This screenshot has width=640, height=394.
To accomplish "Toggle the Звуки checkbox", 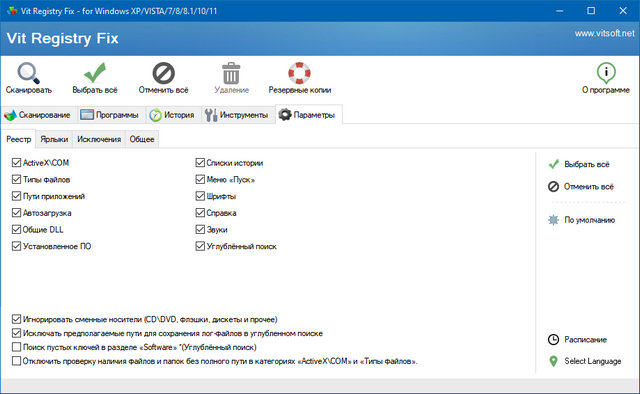I will (200, 230).
